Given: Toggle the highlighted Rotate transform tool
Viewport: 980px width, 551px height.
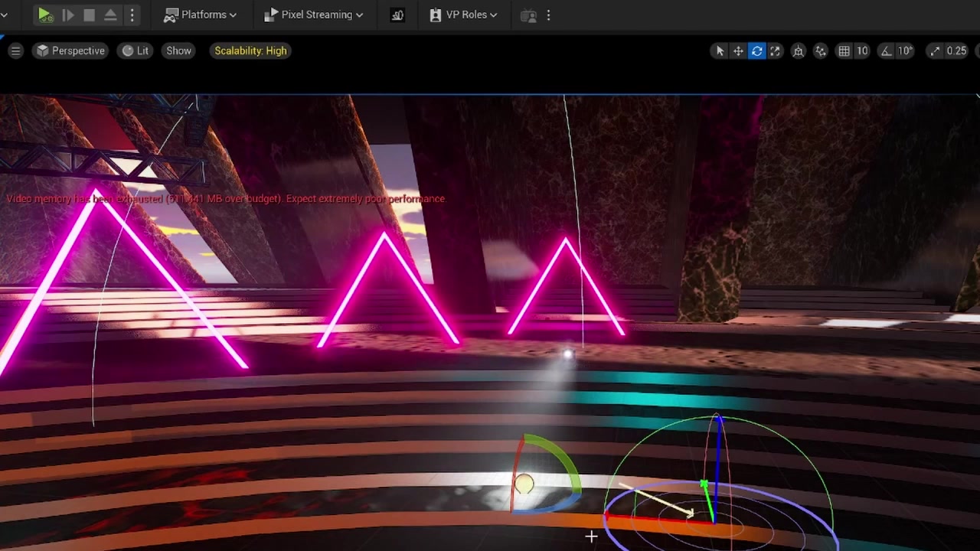Looking at the screenshot, I should coord(756,51).
